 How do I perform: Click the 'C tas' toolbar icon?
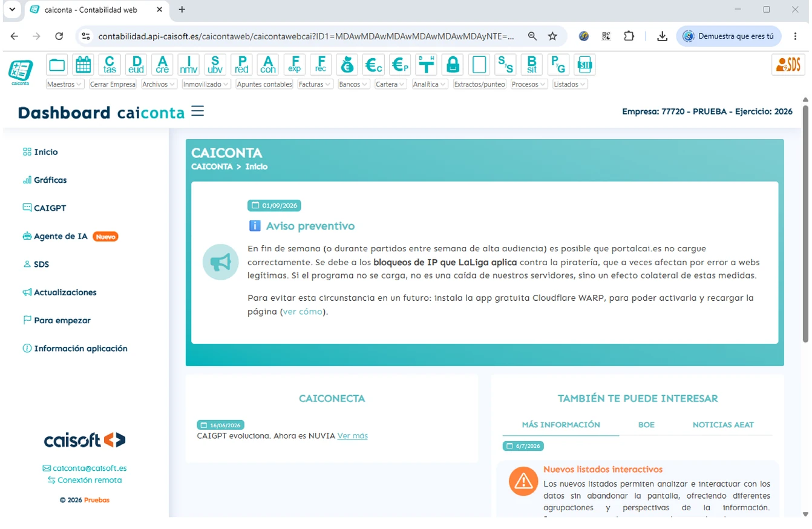point(110,65)
